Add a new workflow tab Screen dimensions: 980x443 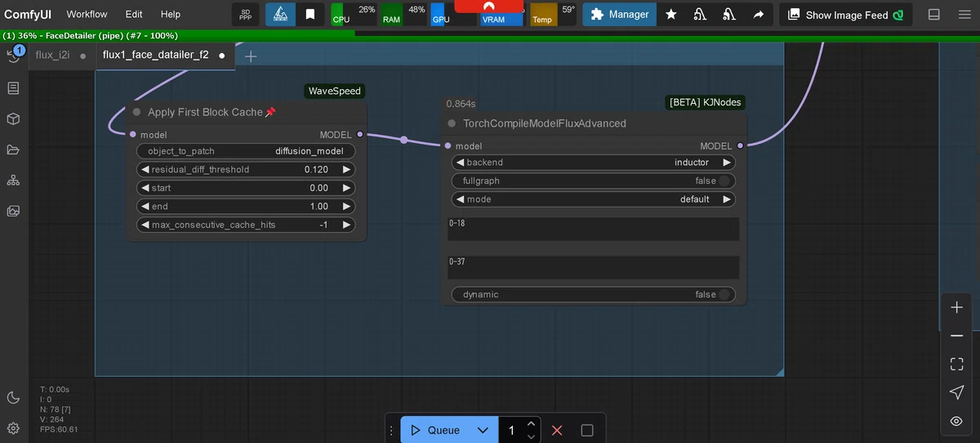tap(251, 56)
